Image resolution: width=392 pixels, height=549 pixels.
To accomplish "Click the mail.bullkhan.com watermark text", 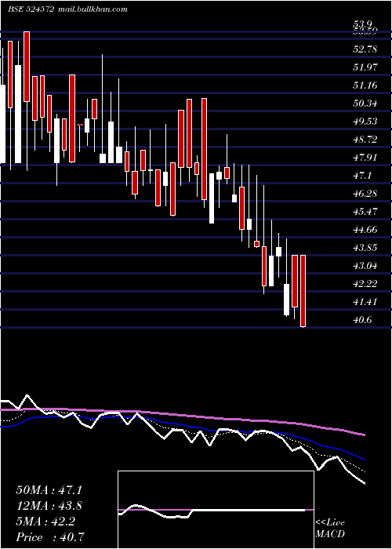I will point(92,9).
